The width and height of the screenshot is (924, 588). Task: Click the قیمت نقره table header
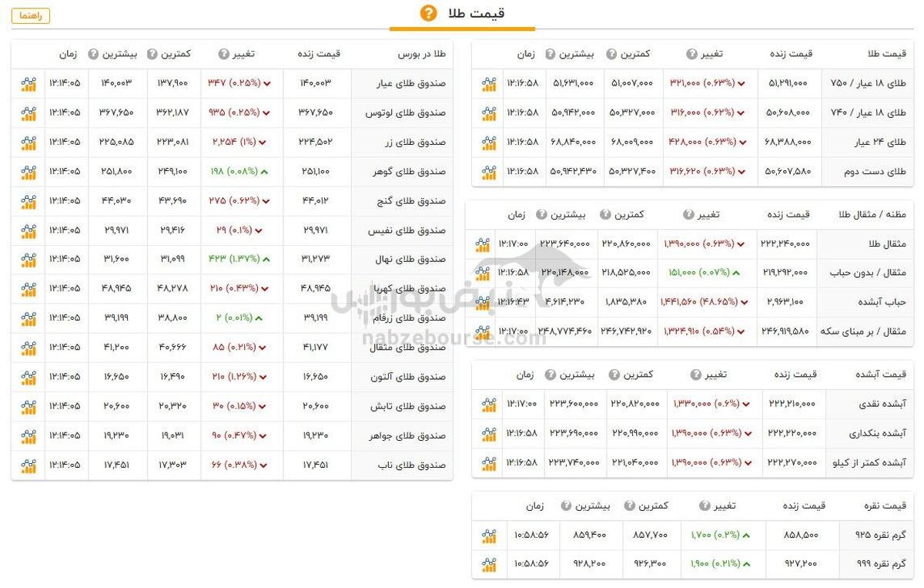click(x=885, y=506)
